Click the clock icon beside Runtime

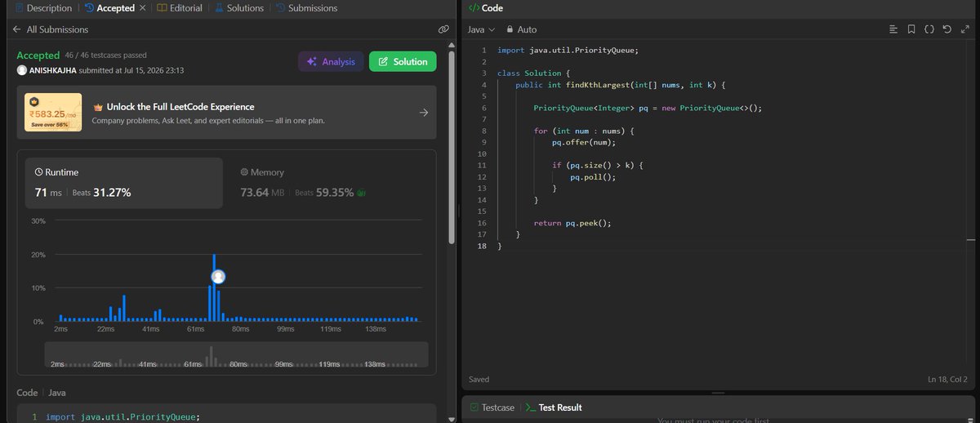(x=38, y=172)
